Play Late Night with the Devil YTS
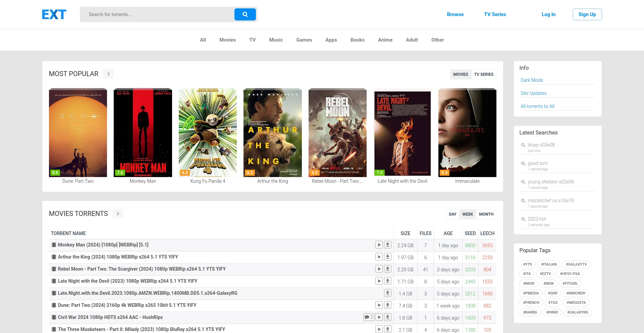The height and width of the screenshot is (333, 644). 379,281
